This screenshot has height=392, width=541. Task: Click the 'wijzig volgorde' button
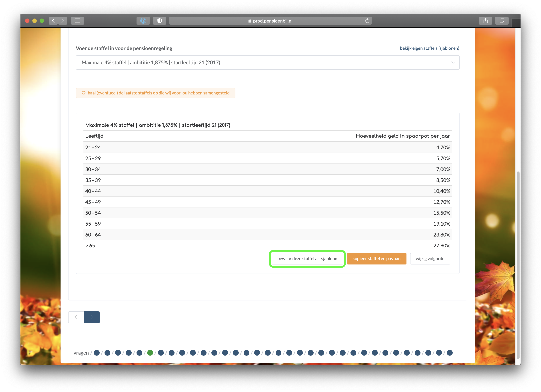tap(430, 258)
